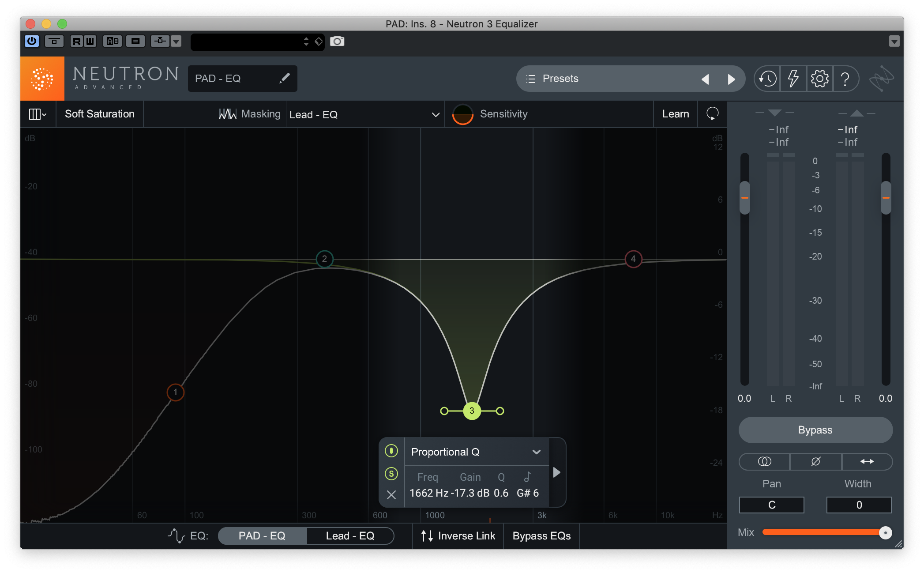The image size is (924, 573).
Task: Click the output meter up triangle
Action: click(x=857, y=113)
